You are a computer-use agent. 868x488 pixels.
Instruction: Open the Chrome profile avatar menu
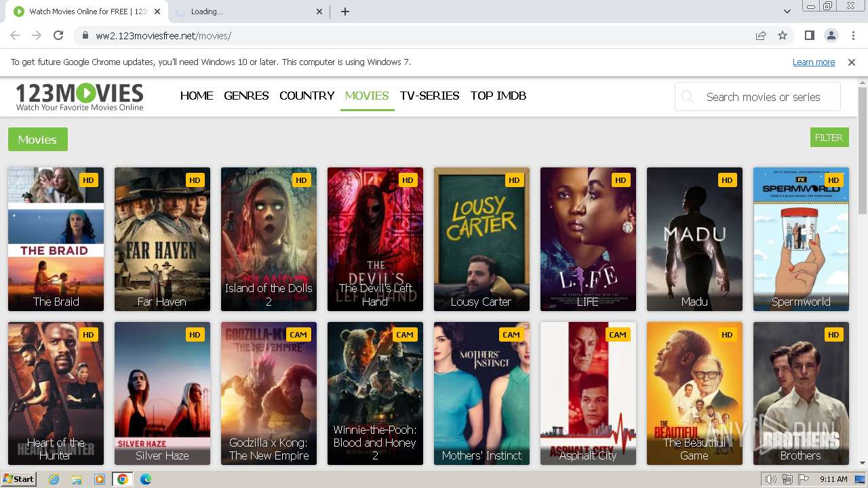tap(831, 36)
